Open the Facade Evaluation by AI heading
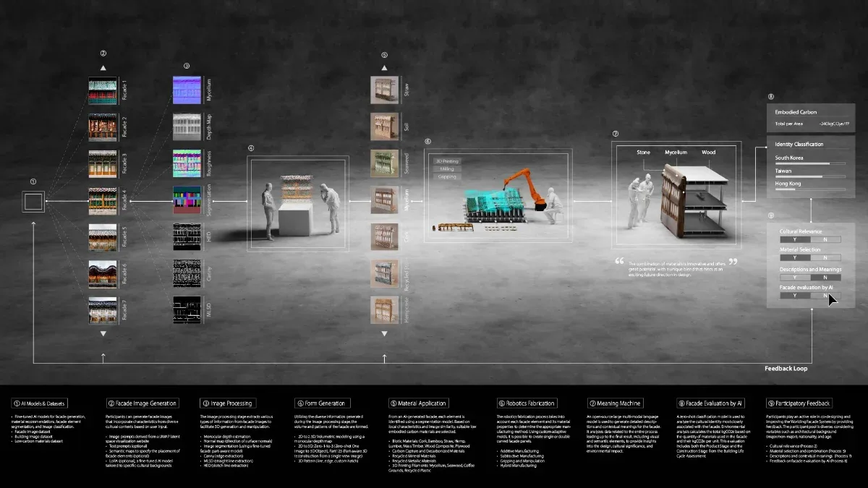The height and width of the screenshot is (488, 868). pos(710,403)
